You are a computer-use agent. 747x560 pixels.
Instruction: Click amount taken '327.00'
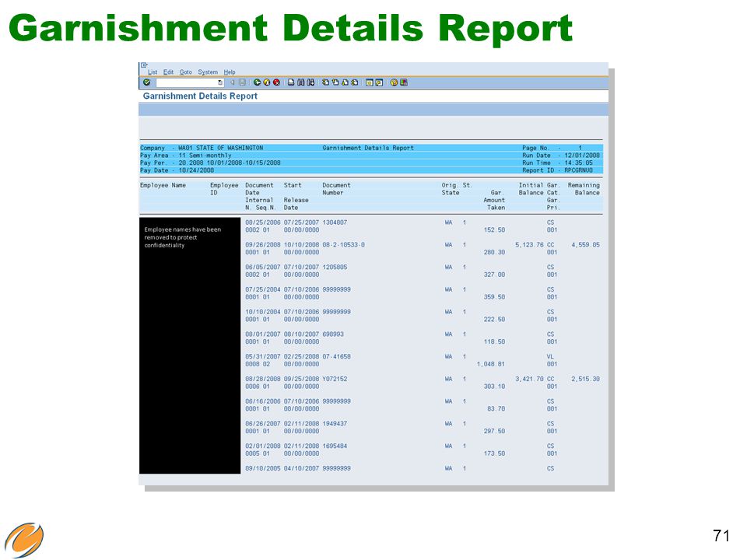494,275
